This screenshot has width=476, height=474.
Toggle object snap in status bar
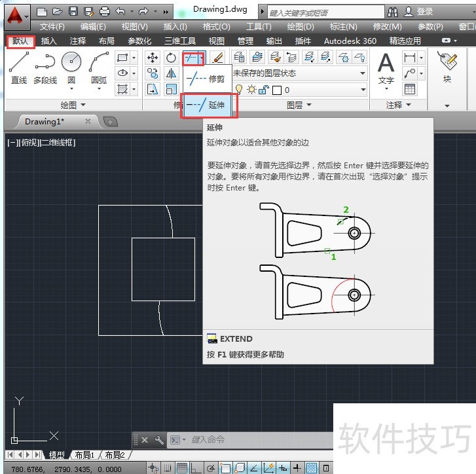pos(225,468)
